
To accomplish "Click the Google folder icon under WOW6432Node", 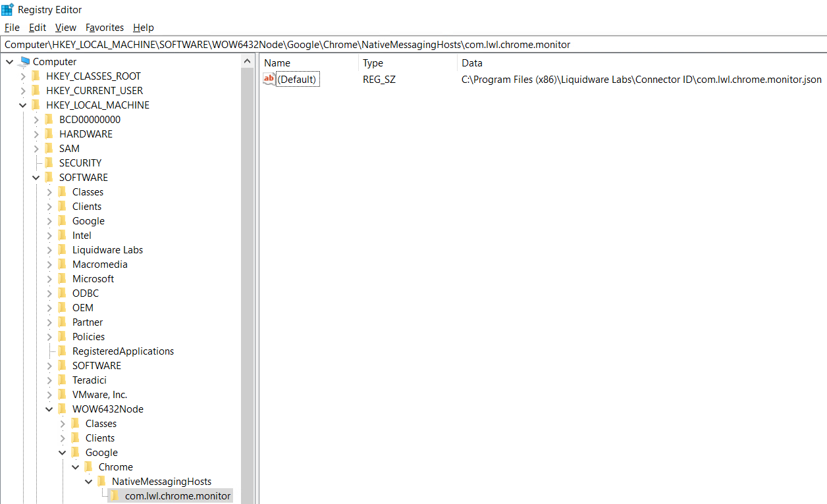I will 74,452.
